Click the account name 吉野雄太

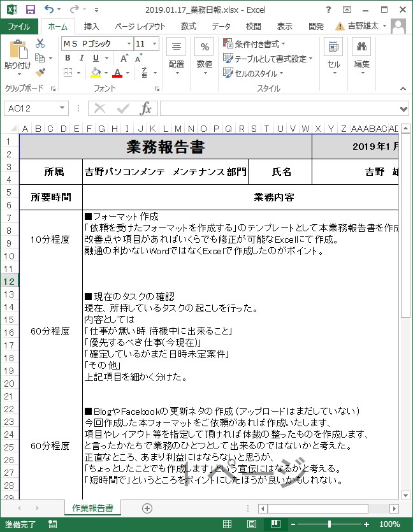click(x=363, y=25)
